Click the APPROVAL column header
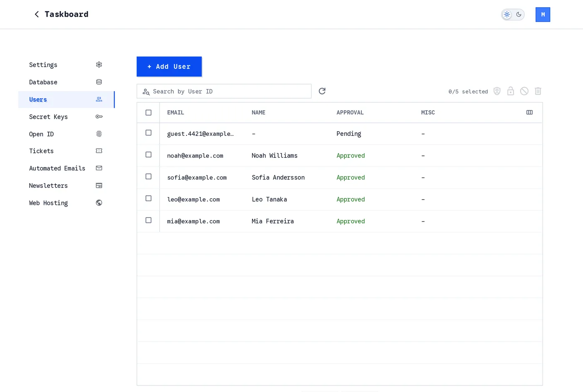 pos(350,112)
